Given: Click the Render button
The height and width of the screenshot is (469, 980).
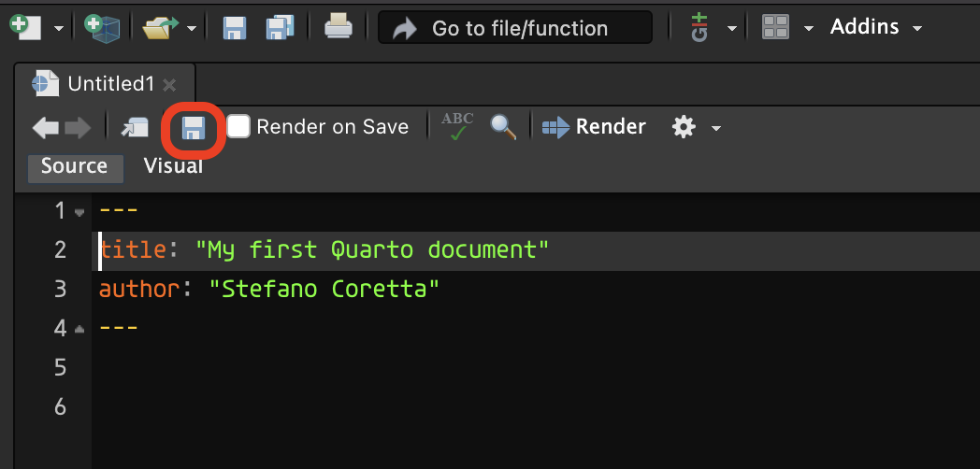Looking at the screenshot, I should [594, 127].
